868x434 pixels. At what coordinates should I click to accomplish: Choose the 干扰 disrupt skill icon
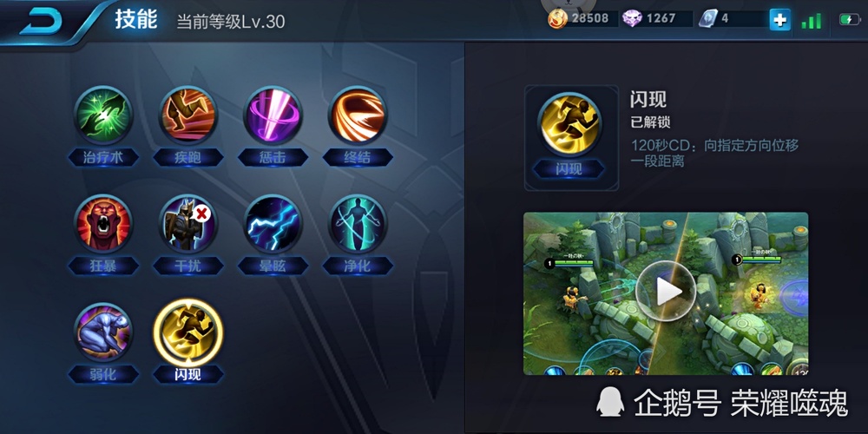188,224
